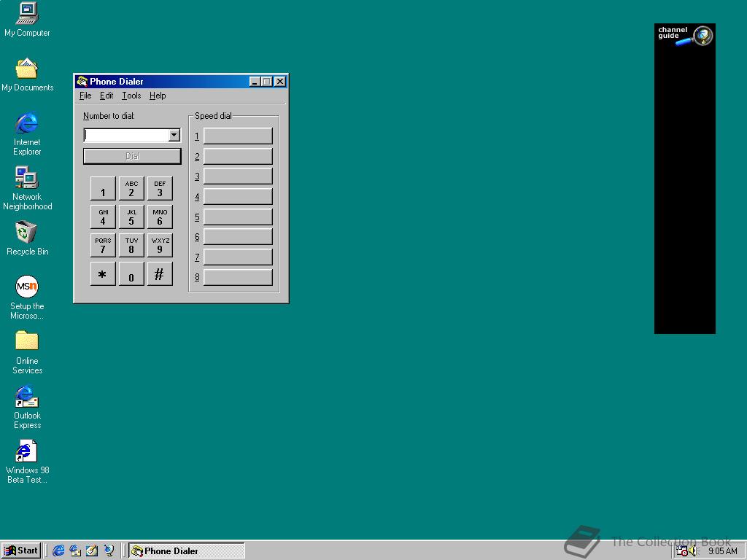Click speed dial button 1
The image size is (747, 560).
coord(238,136)
